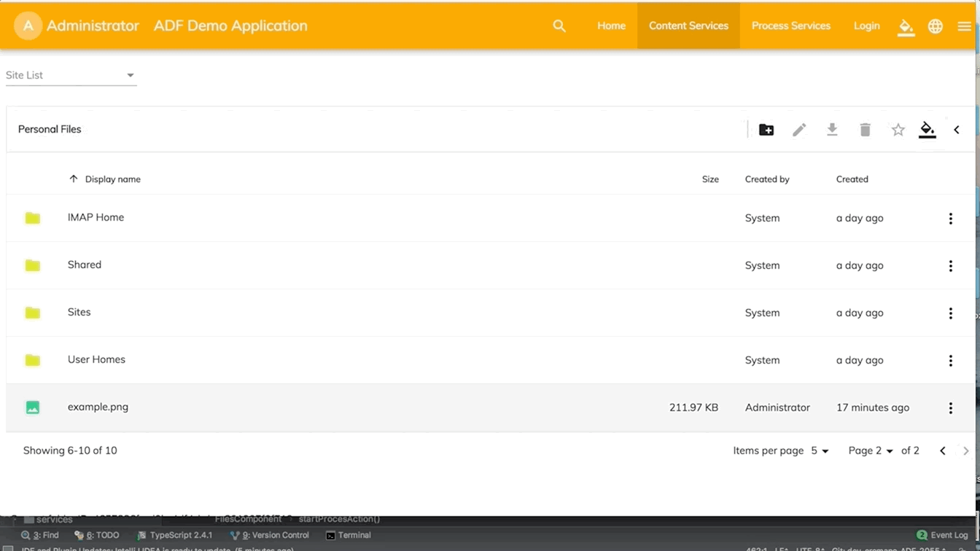Click the pencil edit icon in toolbar
This screenshot has width=980, height=551.
(799, 130)
